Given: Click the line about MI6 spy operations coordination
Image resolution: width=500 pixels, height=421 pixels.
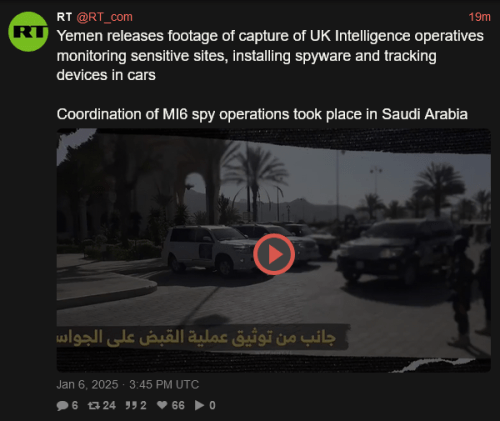Looking at the screenshot, I should [262, 114].
